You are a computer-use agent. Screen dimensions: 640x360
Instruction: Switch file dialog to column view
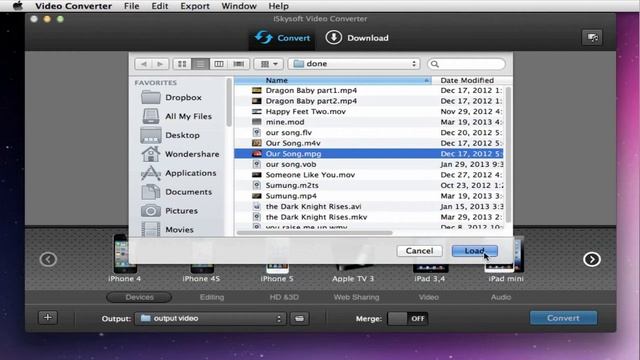tap(219, 64)
